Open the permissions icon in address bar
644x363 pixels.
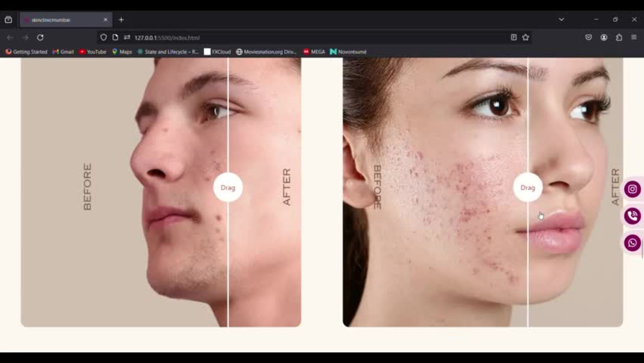[127, 37]
